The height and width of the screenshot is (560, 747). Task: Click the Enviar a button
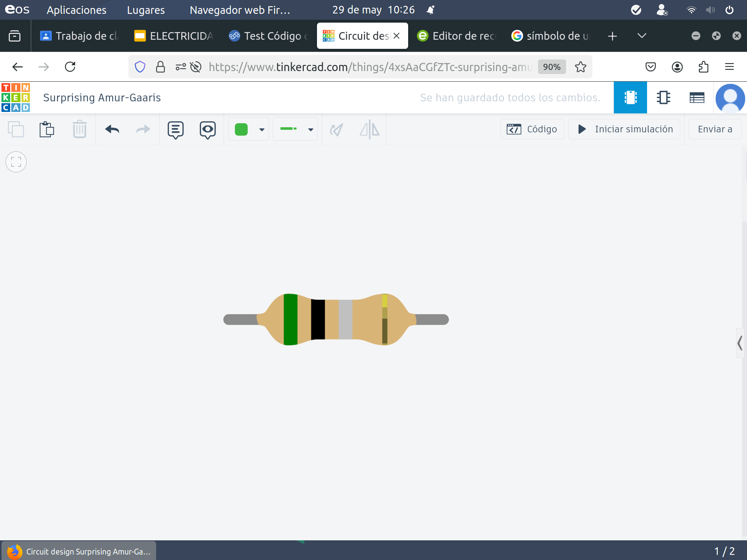[715, 129]
